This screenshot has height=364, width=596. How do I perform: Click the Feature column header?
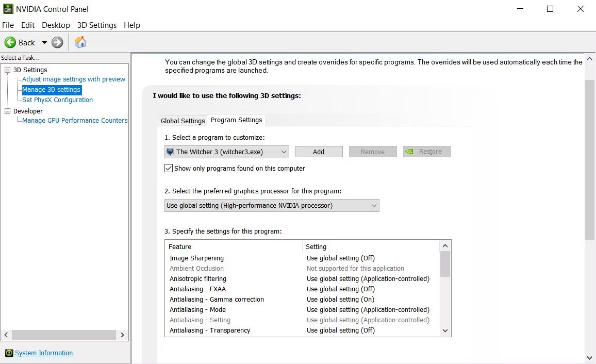pyautogui.click(x=234, y=246)
